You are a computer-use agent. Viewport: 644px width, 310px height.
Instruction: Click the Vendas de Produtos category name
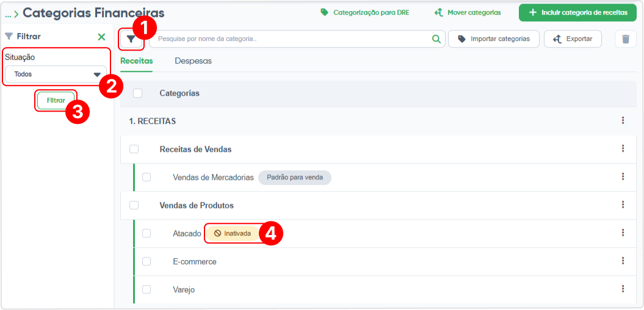(197, 205)
